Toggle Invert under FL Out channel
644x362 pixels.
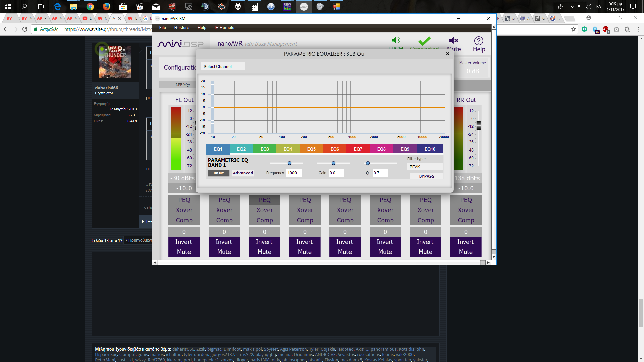tap(184, 242)
